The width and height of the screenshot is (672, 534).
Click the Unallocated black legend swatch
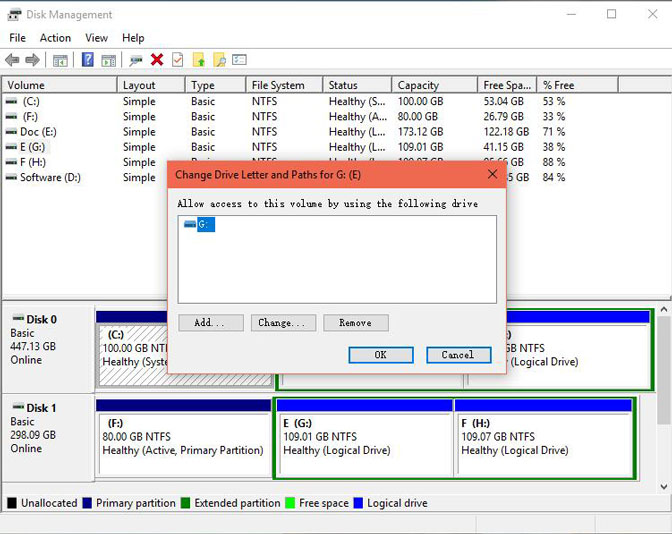(12, 503)
